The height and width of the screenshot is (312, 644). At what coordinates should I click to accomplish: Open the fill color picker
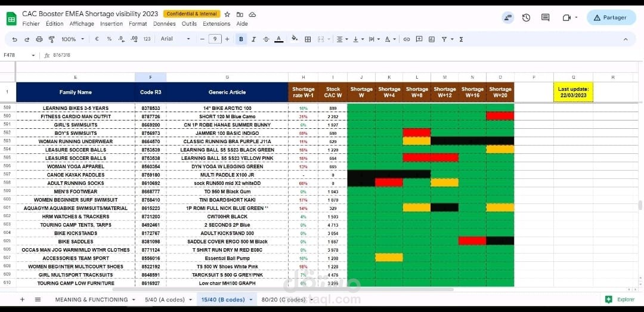pyautogui.click(x=295, y=39)
